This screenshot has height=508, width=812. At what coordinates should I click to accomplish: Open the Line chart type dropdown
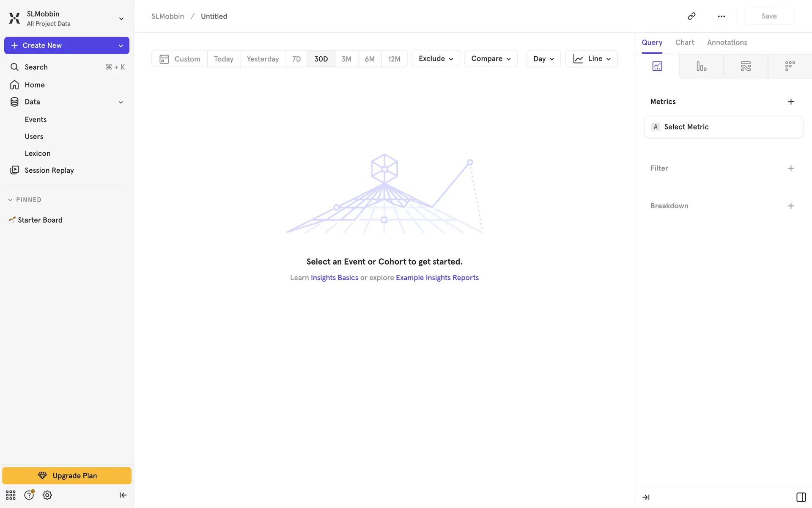coord(591,59)
